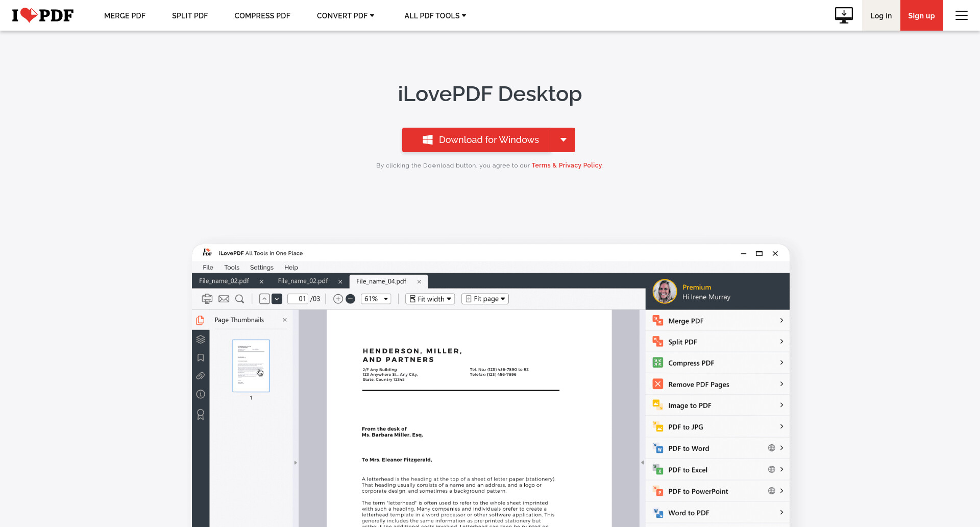Open the CONVERT PDF dropdown menu
This screenshot has height=527, width=980.
click(346, 16)
